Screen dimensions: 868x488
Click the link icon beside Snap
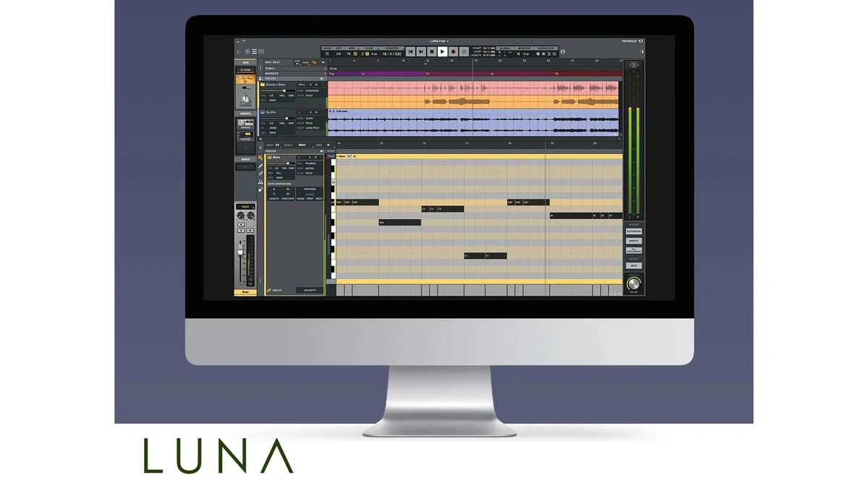[x=314, y=63]
